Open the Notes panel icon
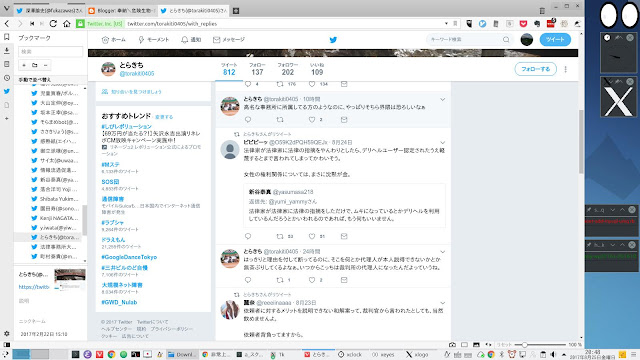This screenshot has width=640, height=360. pyautogui.click(x=7, y=64)
